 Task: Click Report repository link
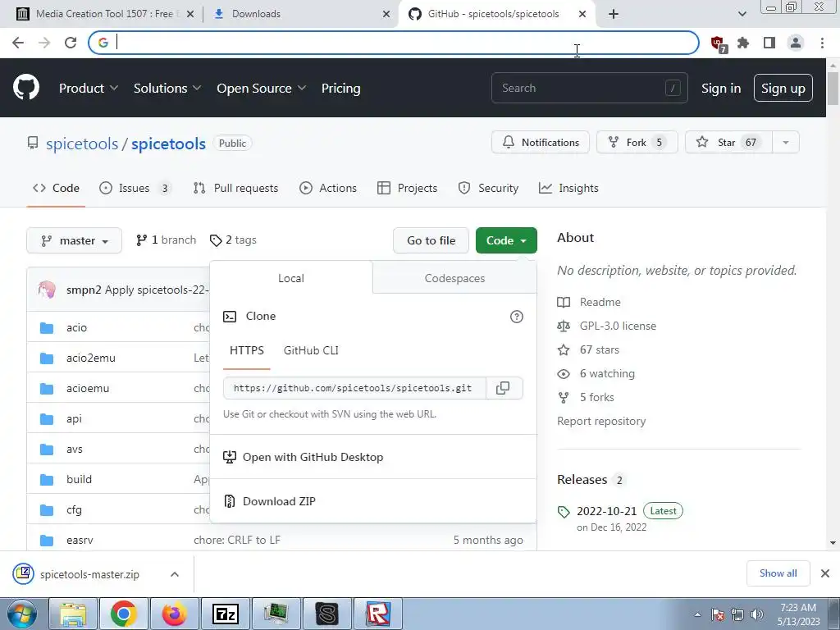point(601,421)
